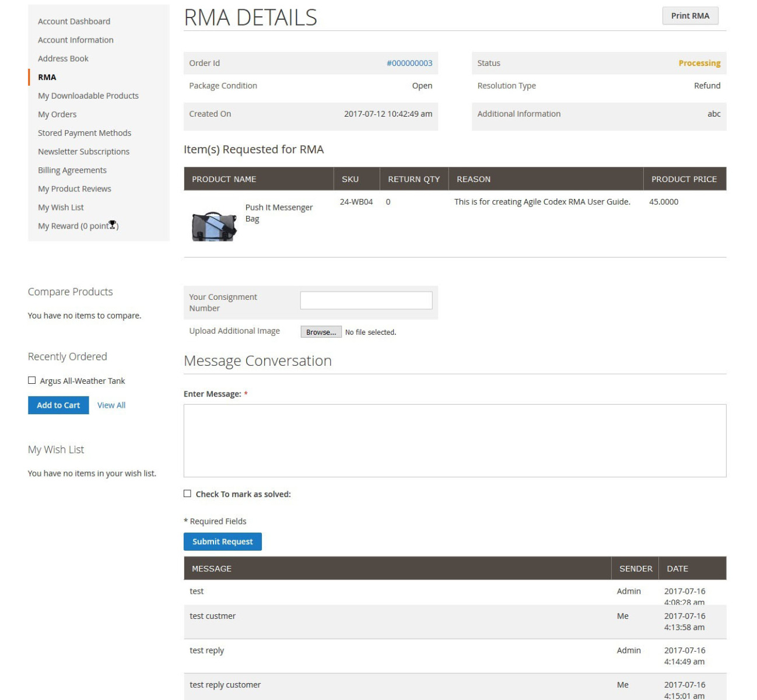The image size is (757, 700).
Task: Check the Argus All-Weather Tank checkbox
Action: pos(32,380)
